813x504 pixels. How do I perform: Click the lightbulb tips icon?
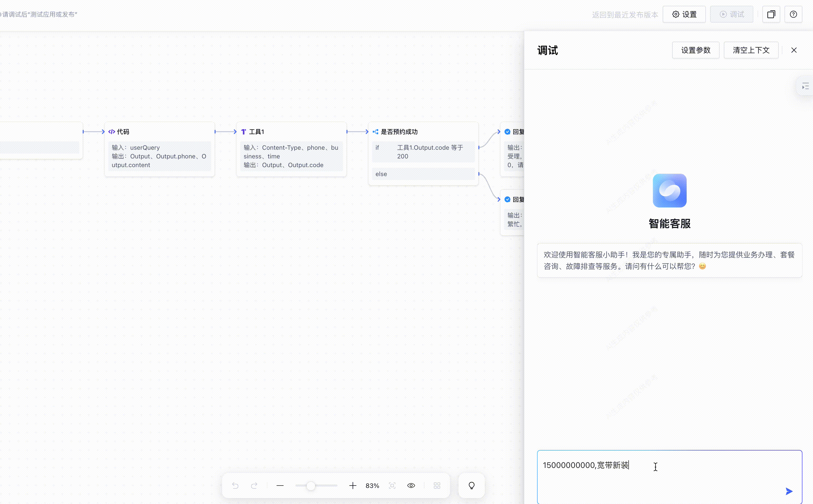(x=472, y=486)
